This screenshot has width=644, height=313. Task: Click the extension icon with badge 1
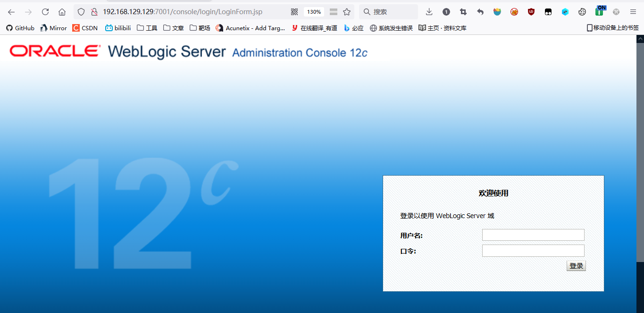point(446,12)
